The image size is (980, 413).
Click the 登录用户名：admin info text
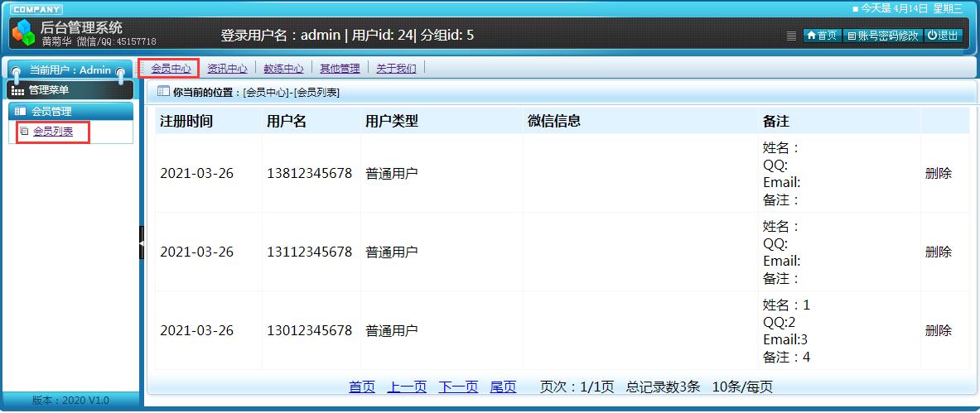click(281, 35)
